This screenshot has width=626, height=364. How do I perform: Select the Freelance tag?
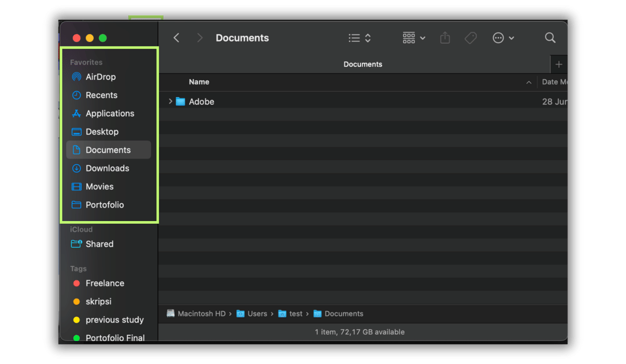pyautogui.click(x=105, y=283)
